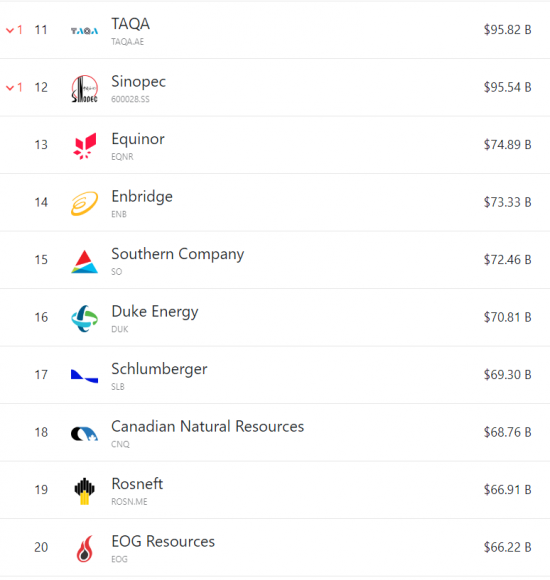
Task: Click the Canadian Natural Resources logo
Action: pyautogui.click(x=84, y=433)
